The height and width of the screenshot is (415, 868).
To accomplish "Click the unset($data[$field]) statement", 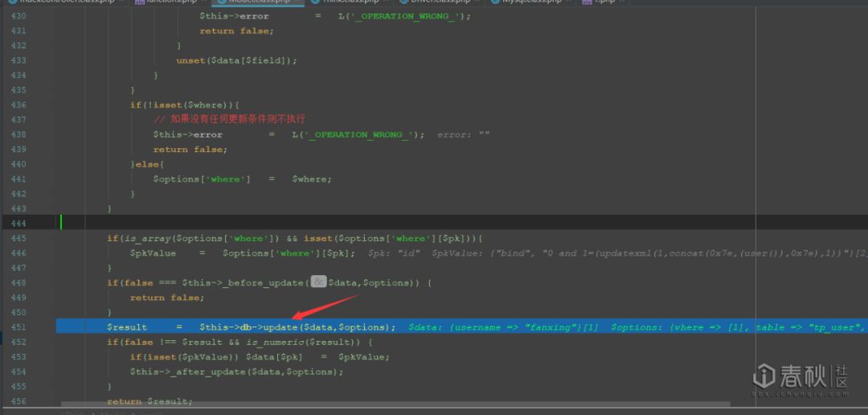I will pos(236,60).
